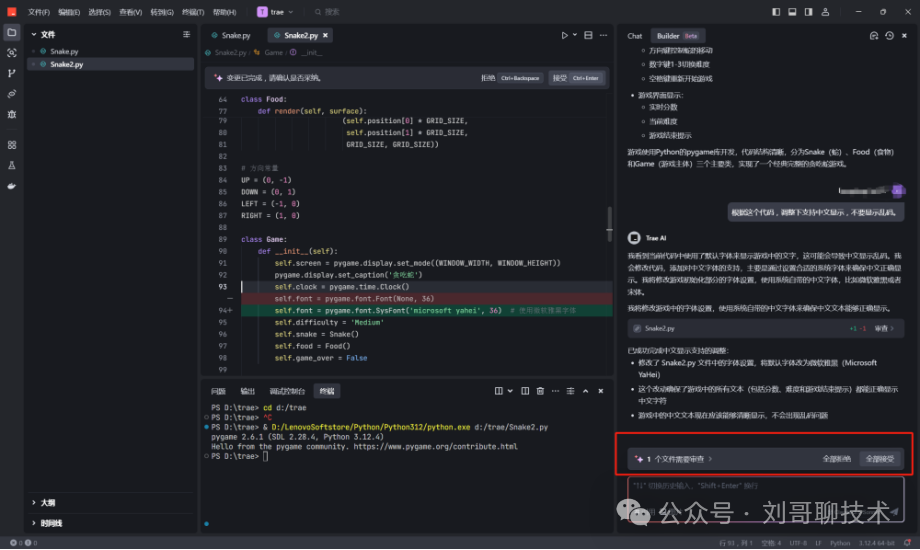Select Snake.py in the file explorer
The image size is (920, 550).
point(65,51)
